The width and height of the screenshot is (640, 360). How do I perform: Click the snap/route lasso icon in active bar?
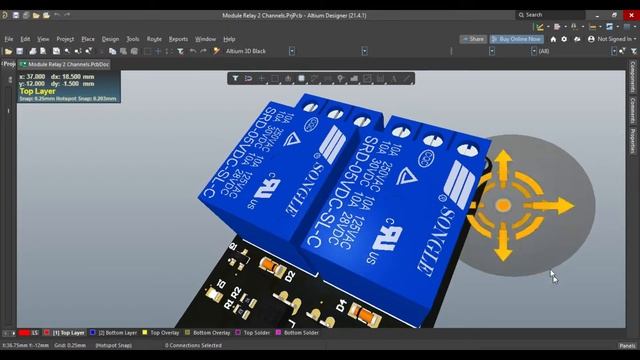(x=249, y=78)
